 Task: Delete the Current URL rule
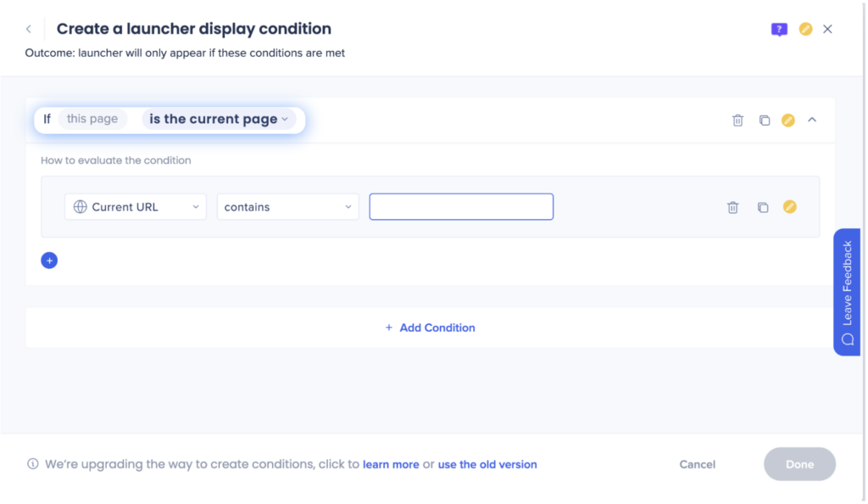point(732,206)
